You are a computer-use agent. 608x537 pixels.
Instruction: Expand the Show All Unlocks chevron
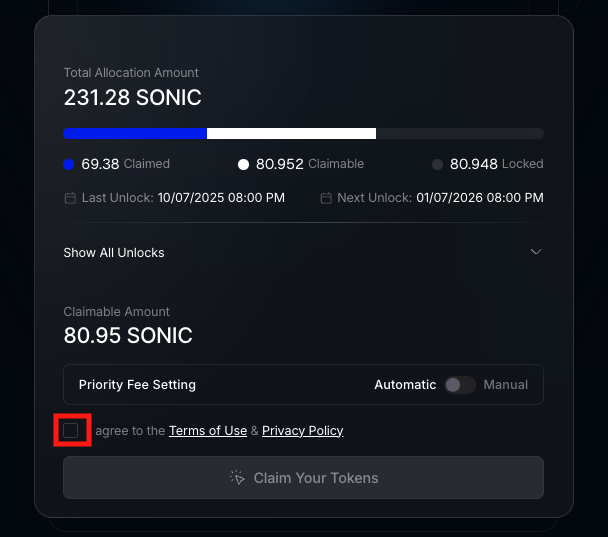tap(536, 252)
